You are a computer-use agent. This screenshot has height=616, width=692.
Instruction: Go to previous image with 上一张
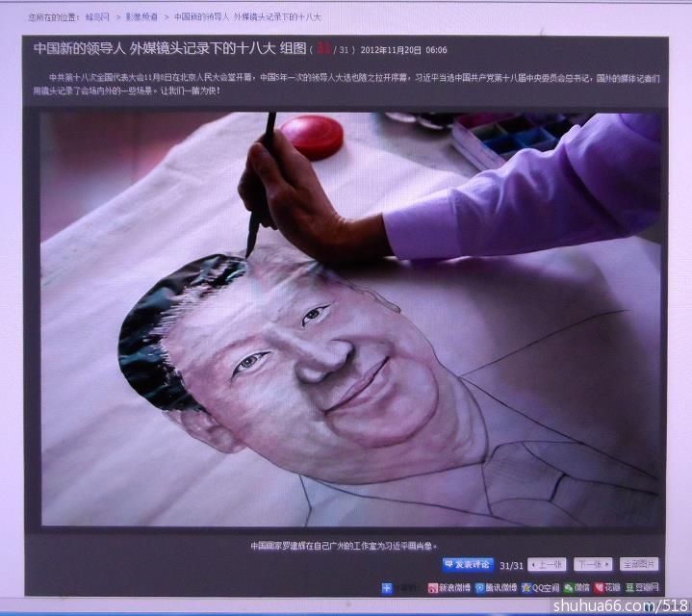[x=547, y=565]
